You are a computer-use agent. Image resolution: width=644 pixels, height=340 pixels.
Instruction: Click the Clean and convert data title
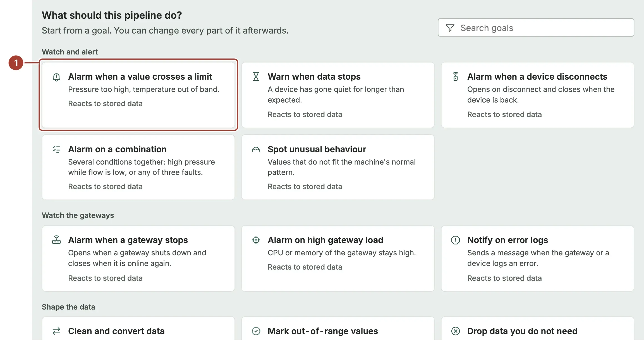(x=116, y=331)
